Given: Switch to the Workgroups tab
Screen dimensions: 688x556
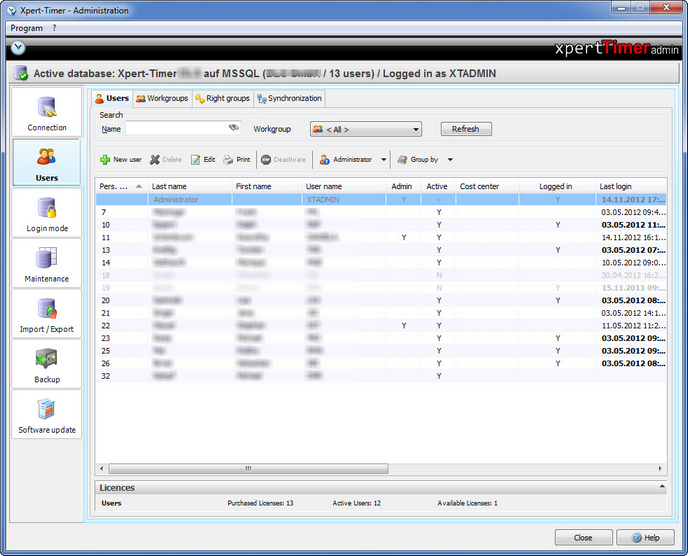Looking at the screenshot, I should coord(162,98).
